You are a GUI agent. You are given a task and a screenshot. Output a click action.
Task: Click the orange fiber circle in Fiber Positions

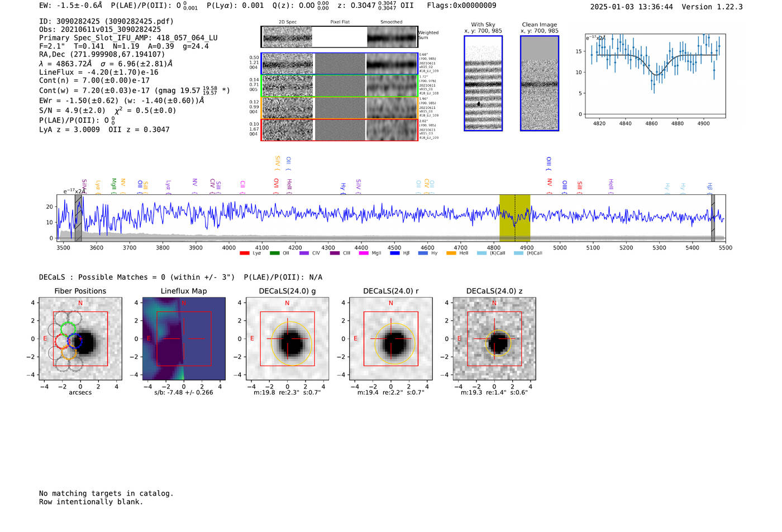(x=69, y=352)
